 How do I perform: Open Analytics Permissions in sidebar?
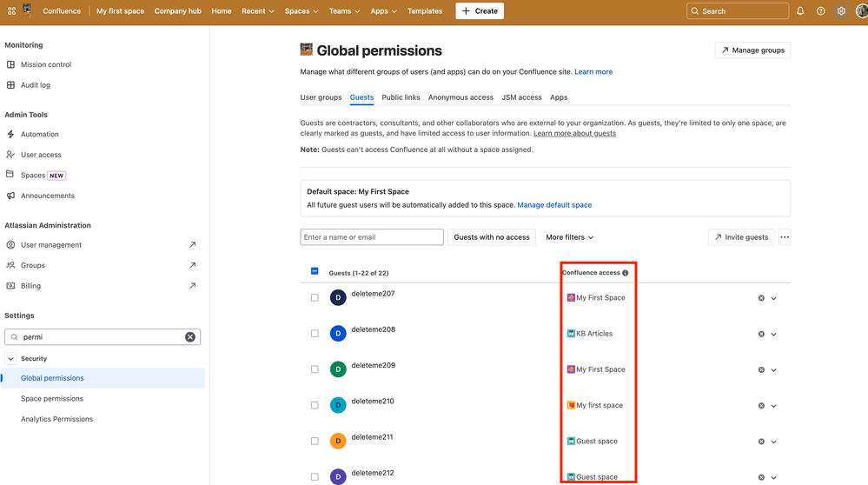[x=57, y=419]
